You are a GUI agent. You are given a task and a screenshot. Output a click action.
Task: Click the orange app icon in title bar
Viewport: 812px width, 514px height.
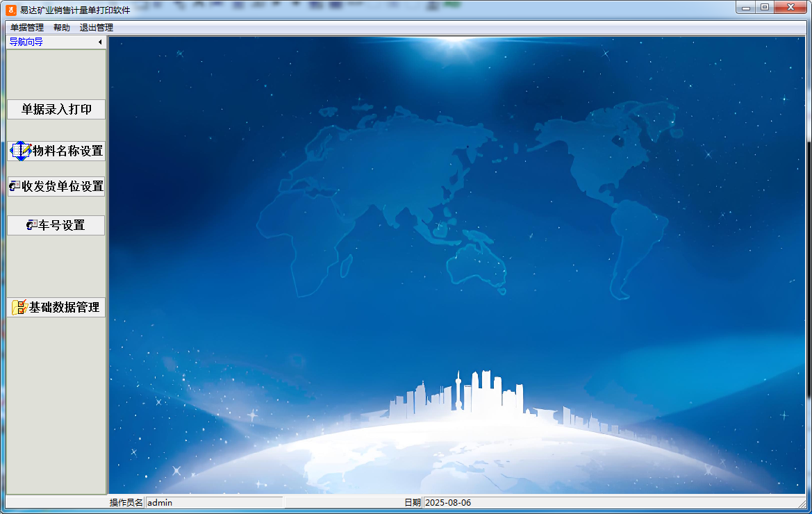[10, 10]
